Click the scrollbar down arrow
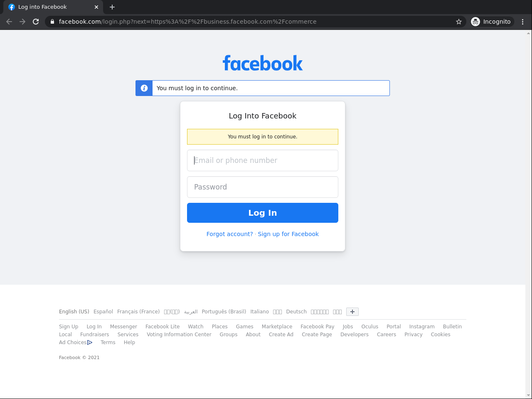532x399 pixels. pos(529,395)
